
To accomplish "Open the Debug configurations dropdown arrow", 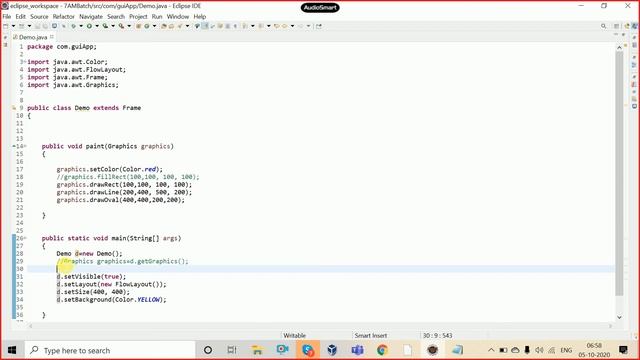I will click(81, 26).
